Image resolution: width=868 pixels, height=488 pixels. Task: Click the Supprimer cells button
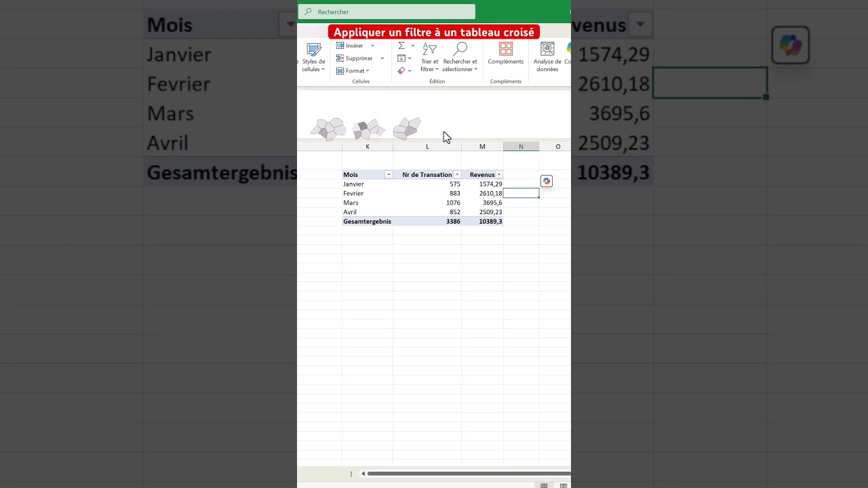(355, 58)
